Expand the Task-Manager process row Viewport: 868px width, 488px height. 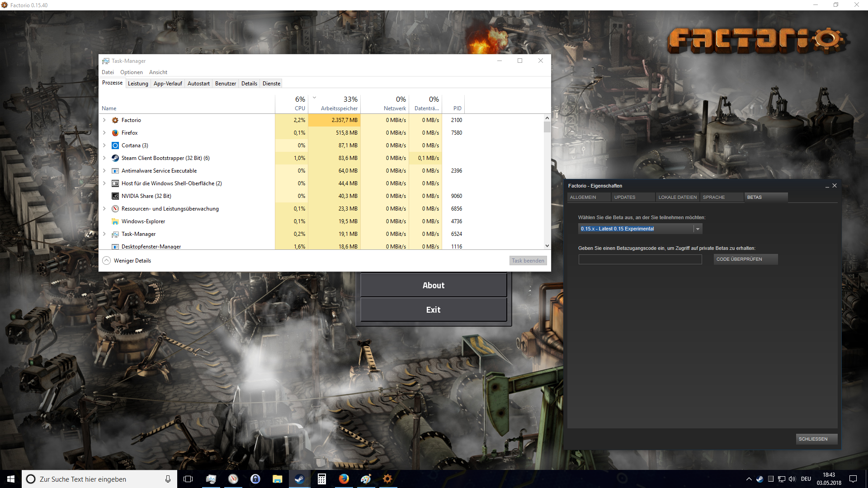pyautogui.click(x=104, y=234)
